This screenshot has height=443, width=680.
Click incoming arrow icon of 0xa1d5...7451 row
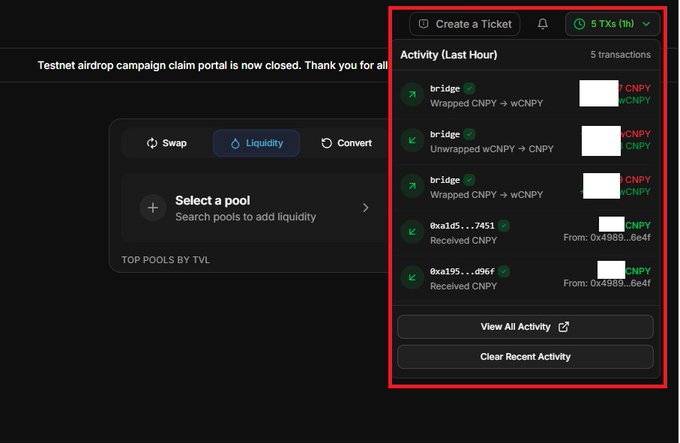coord(412,231)
